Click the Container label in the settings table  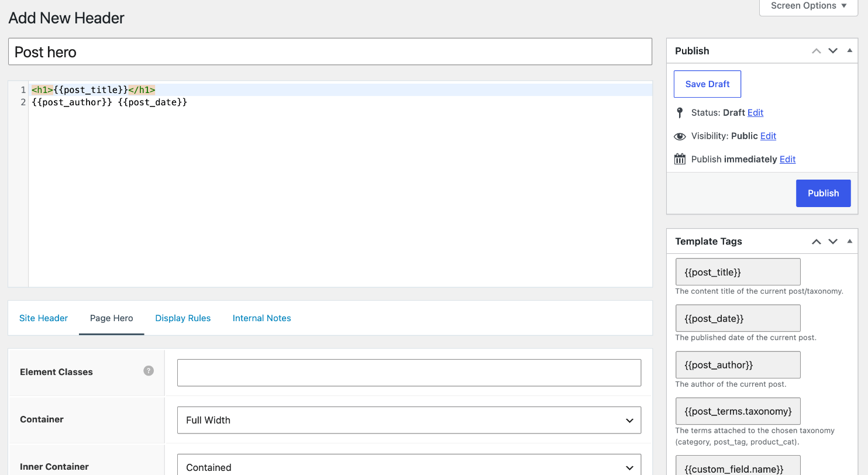42,419
